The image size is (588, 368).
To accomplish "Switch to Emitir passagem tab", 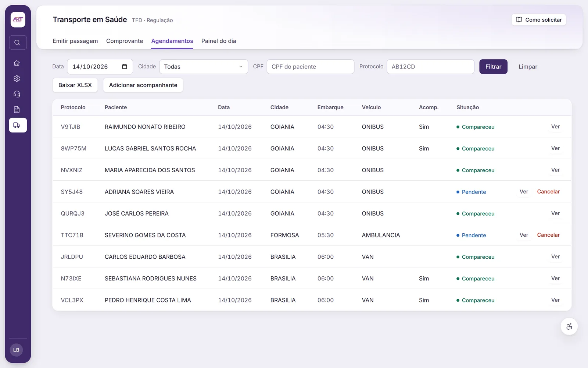I will pos(75,41).
